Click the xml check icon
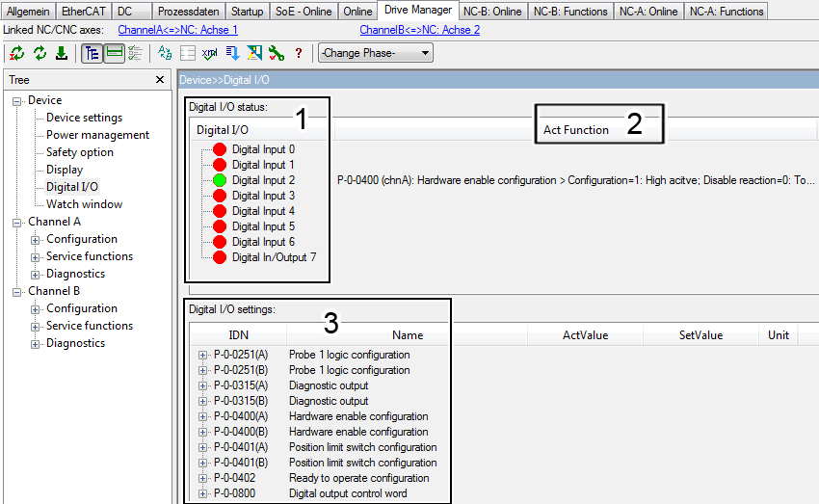Viewport: 819px width, 504px height. [209, 53]
